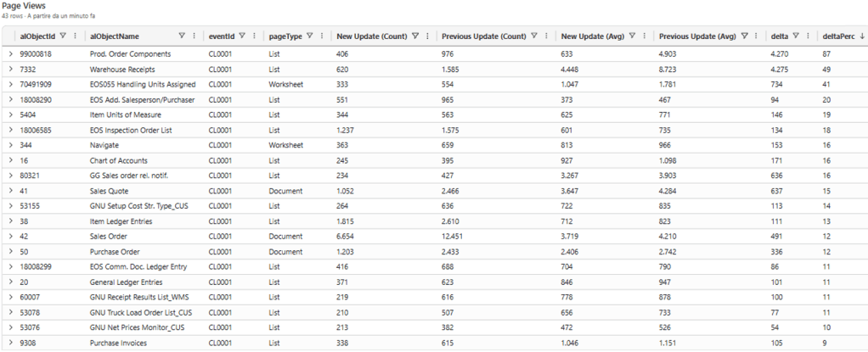Image resolution: width=868 pixels, height=352 pixels.
Task: Toggle sort arrow on deltaPerc column
Action: point(863,36)
